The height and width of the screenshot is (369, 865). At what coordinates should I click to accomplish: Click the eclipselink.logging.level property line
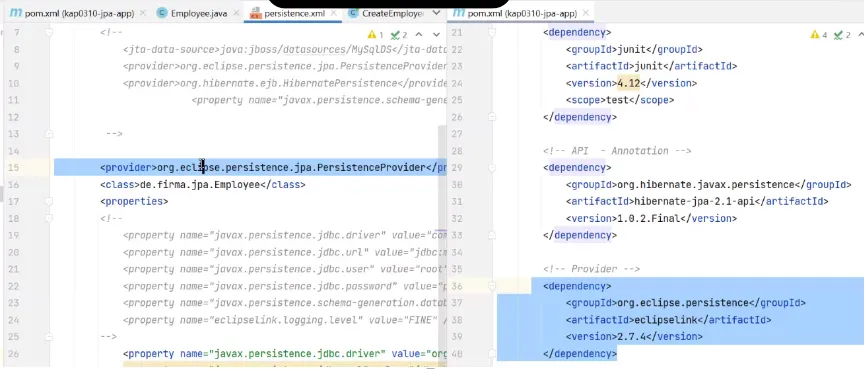tap(285, 319)
